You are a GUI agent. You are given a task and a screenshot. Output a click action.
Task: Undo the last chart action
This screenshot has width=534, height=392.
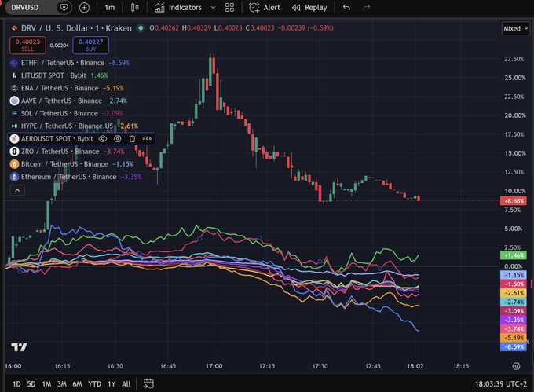pos(346,8)
